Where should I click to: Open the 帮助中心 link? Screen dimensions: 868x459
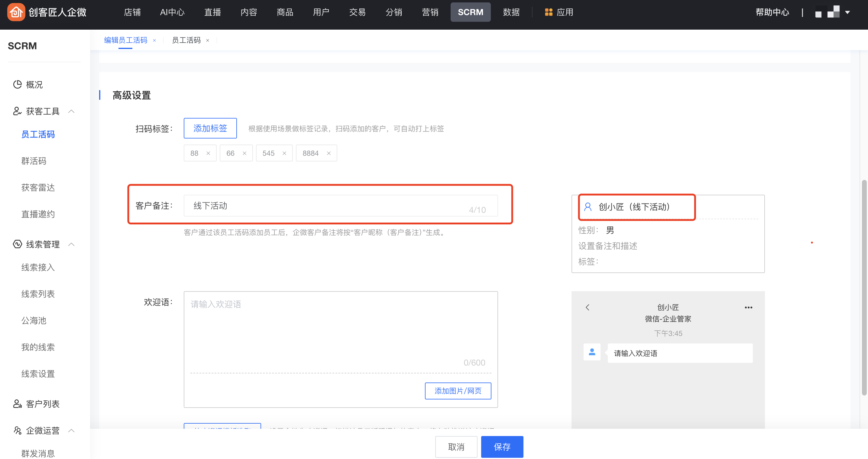772,12
